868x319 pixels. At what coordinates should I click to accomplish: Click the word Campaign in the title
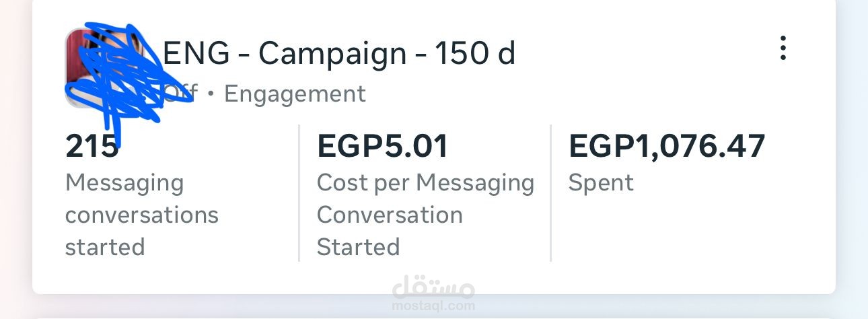[x=332, y=53]
